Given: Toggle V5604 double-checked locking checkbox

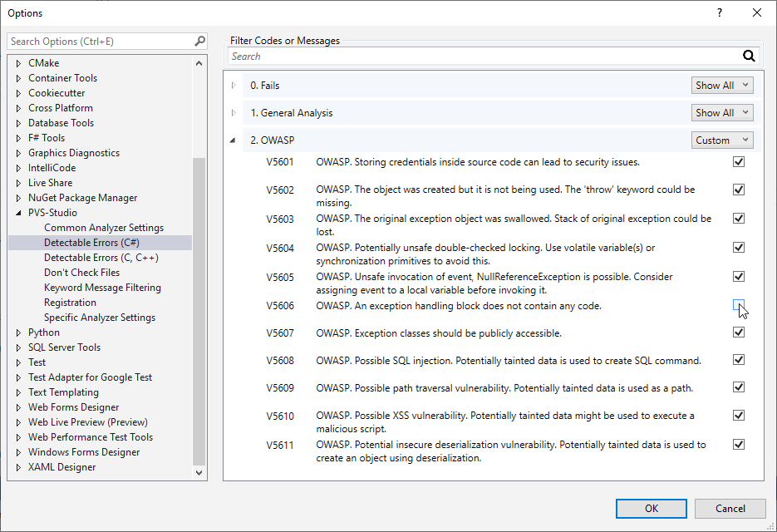Looking at the screenshot, I should pos(738,247).
